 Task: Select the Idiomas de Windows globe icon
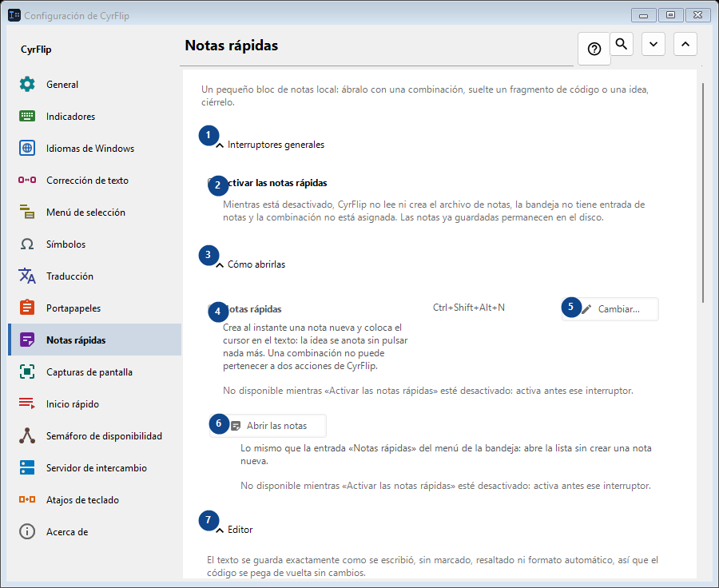pos(27,148)
